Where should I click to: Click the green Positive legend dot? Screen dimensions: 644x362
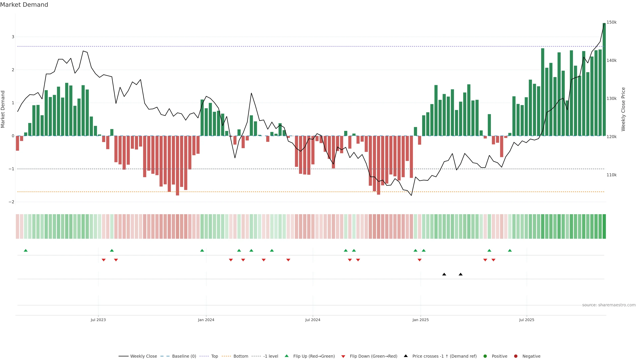485,356
